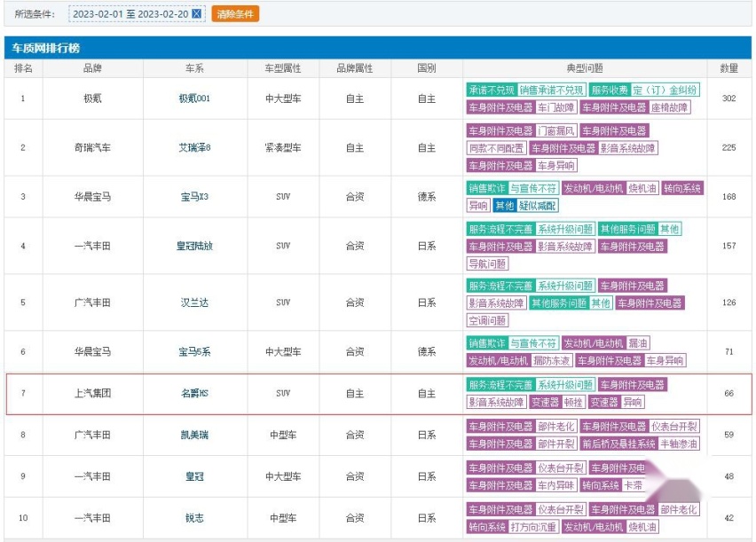Click the 紧凑型车 vehicle type cell
Image resolution: width=756 pixels, height=542 pixels.
tap(283, 147)
